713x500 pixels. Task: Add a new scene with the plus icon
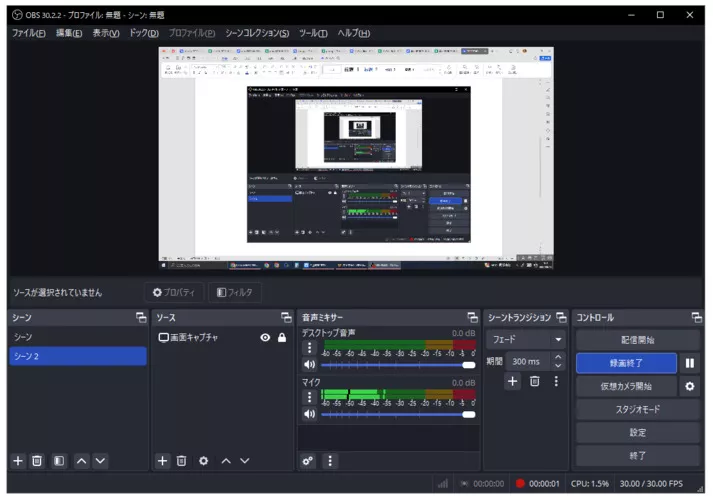(17, 461)
